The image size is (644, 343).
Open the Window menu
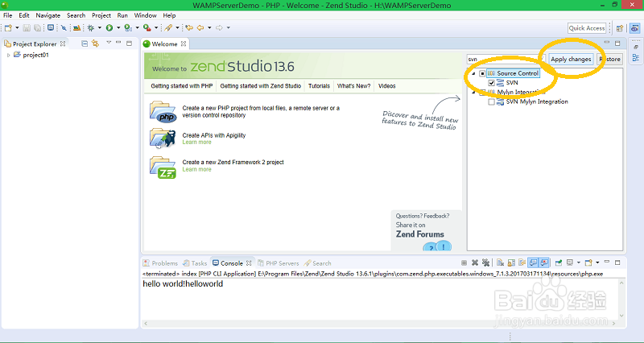[x=146, y=15]
